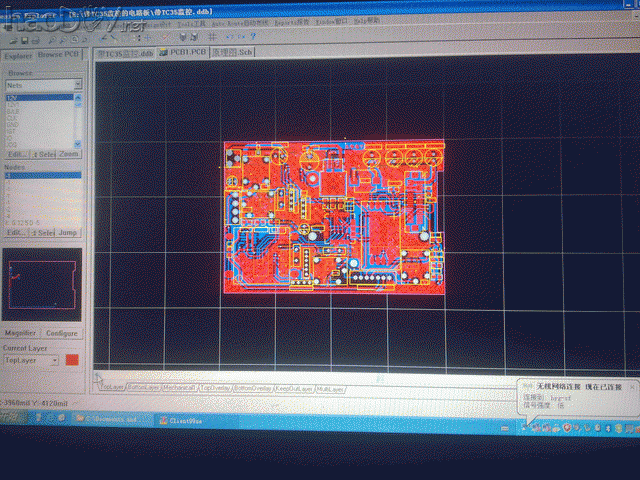
Task: Click the Configure button
Action: 62,333
